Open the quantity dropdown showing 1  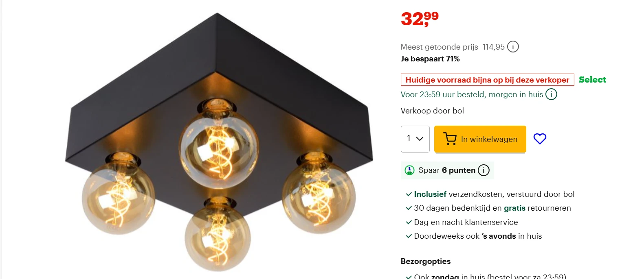(x=415, y=139)
